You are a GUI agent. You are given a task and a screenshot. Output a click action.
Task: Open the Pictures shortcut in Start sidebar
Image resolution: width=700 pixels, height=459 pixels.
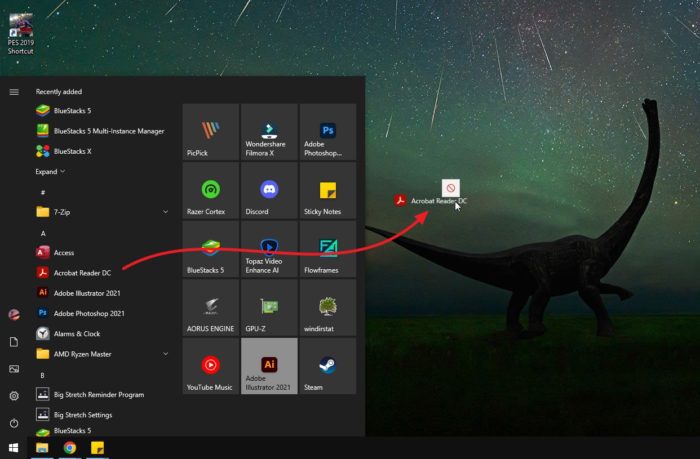[x=14, y=369]
